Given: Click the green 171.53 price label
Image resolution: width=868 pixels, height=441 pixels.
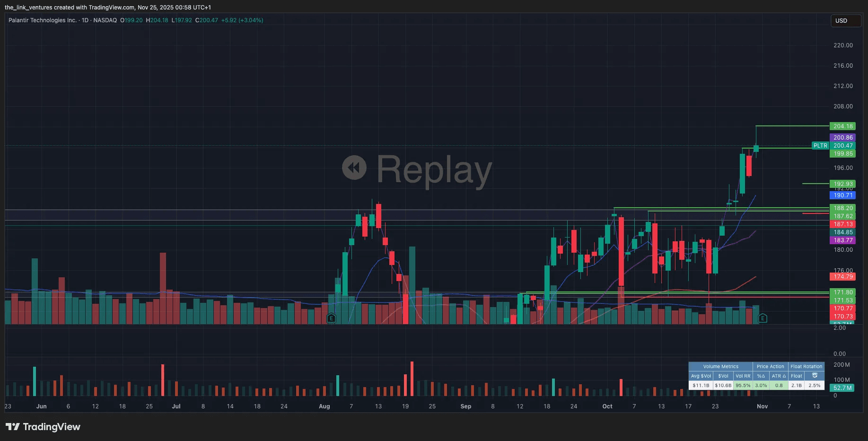Looking at the screenshot, I should point(842,300).
